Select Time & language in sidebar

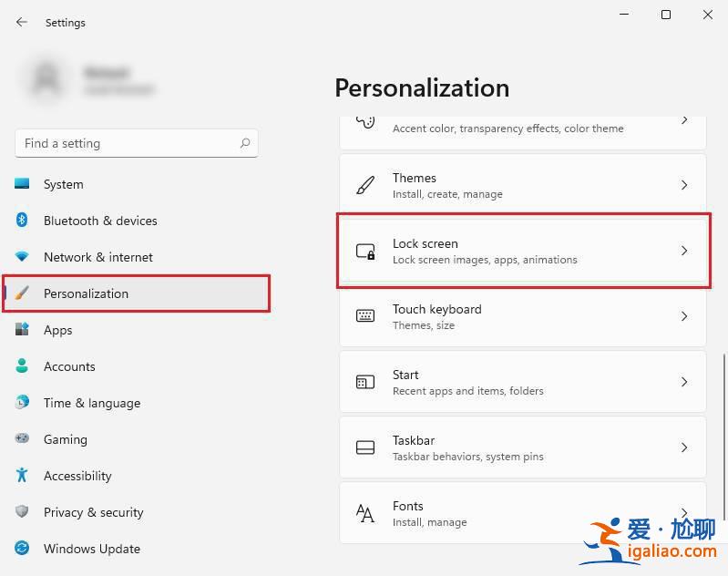click(x=91, y=403)
